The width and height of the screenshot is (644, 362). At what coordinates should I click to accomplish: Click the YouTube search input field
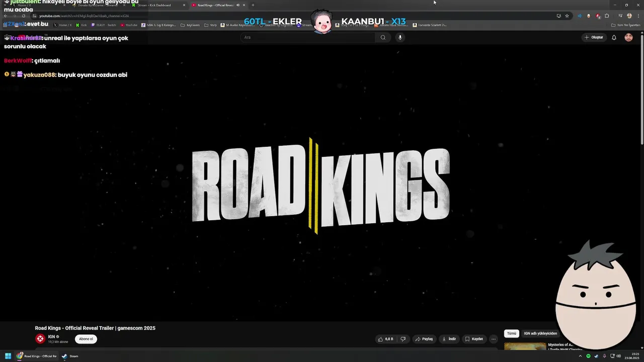point(308,37)
